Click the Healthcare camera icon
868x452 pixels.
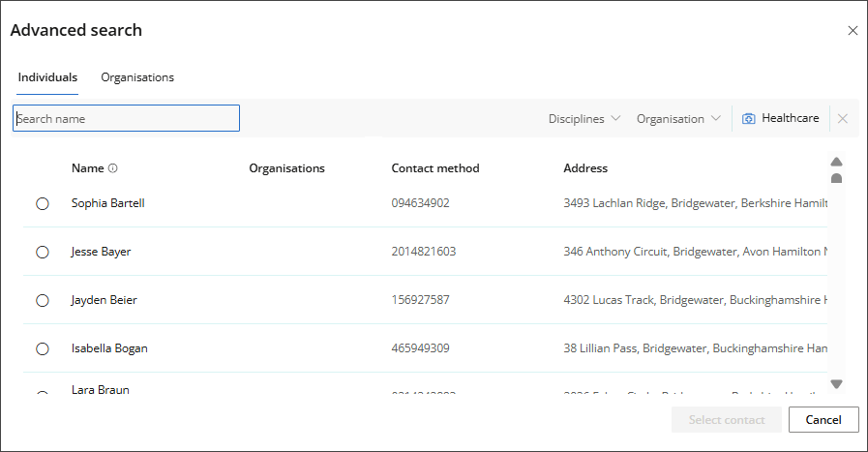click(x=748, y=119)
